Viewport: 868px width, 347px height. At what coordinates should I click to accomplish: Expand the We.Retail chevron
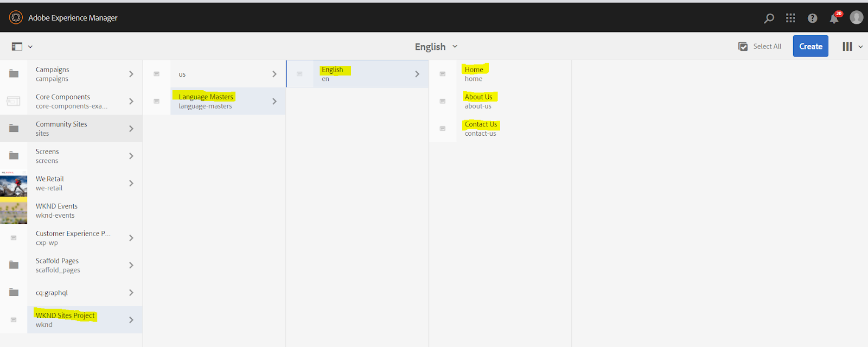pyautogui.click(x=131, y=183)
